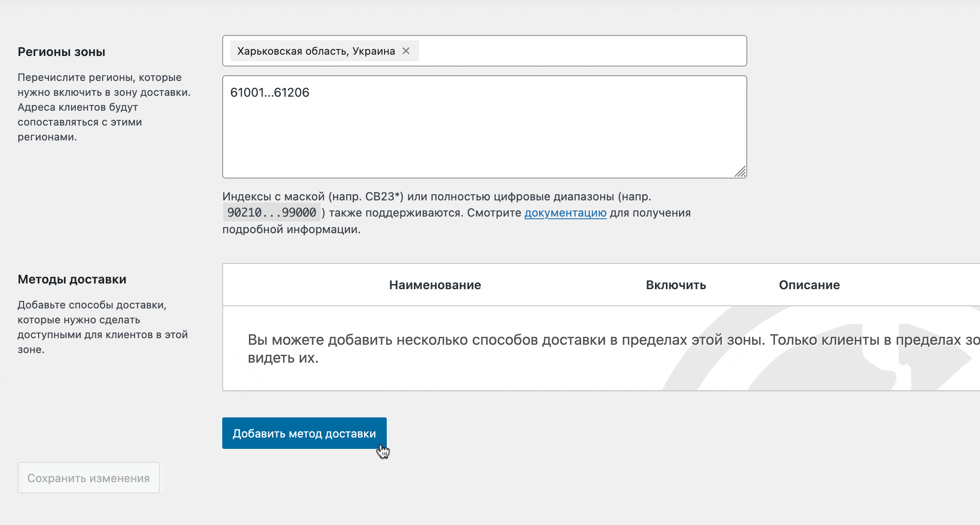Click the подробной информации hint line
Image resolution: width=980 pixels, height=525 pixels.
click(291, 230)
